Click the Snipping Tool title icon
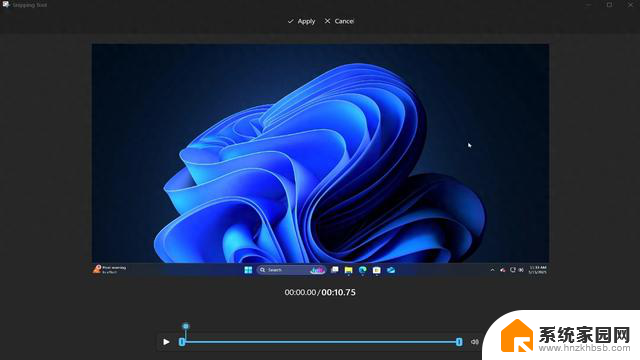 click(x=6, y=4)
